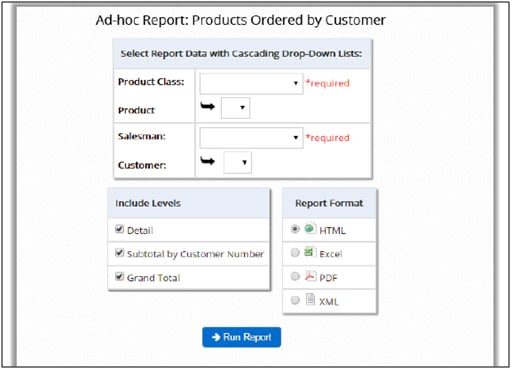Select HTML report format radio button
The image size is (512, 369).
(295, 229)
